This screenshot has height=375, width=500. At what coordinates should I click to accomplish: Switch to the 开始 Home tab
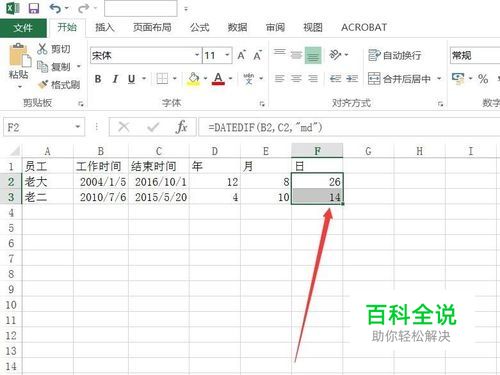pos(67,27)
